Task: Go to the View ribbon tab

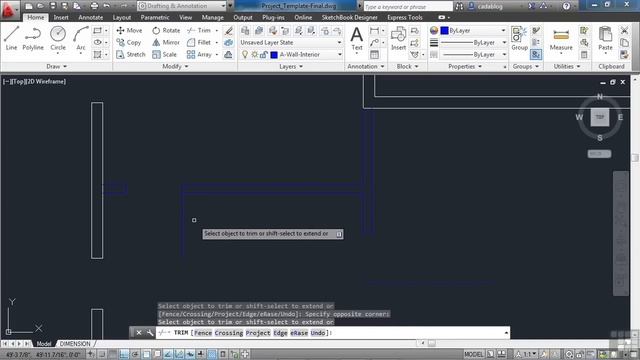Action: tap(185, 18)
